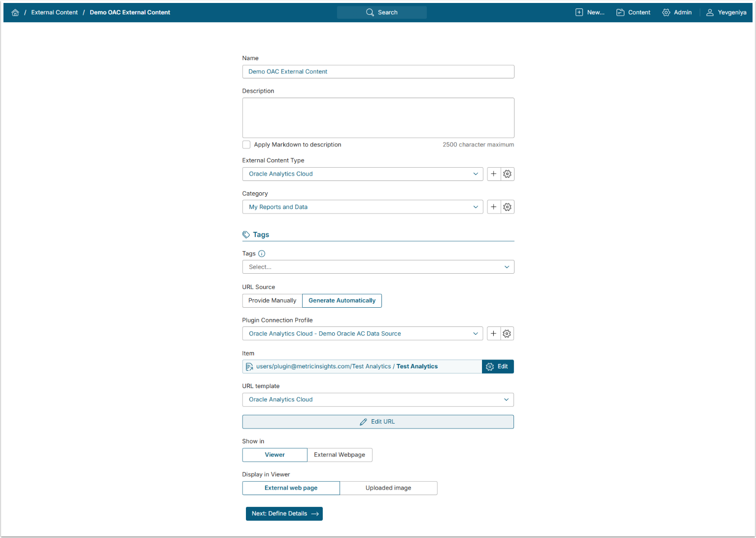The height and width of the screenshot is (538, 756).
Task: Click the pencil icon on Edit URL
Action: (363, 422)
